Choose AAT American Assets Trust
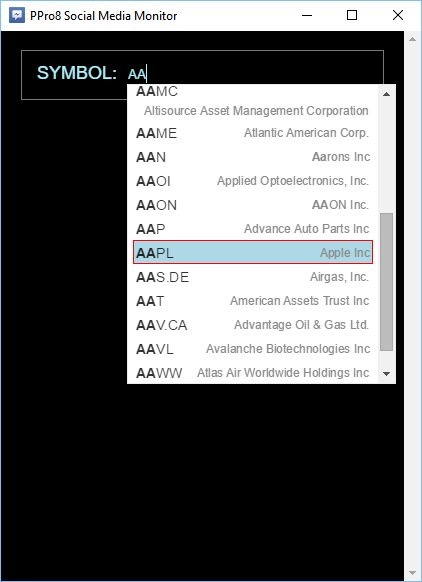The width and height of the screenshot is (422, 582). (253, 301)
